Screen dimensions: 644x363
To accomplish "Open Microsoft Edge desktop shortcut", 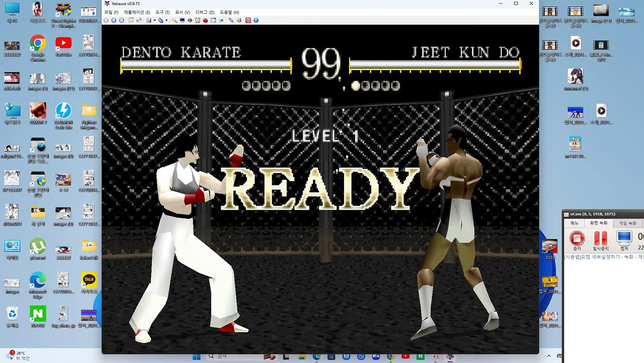I will click(x=38, y=285).
